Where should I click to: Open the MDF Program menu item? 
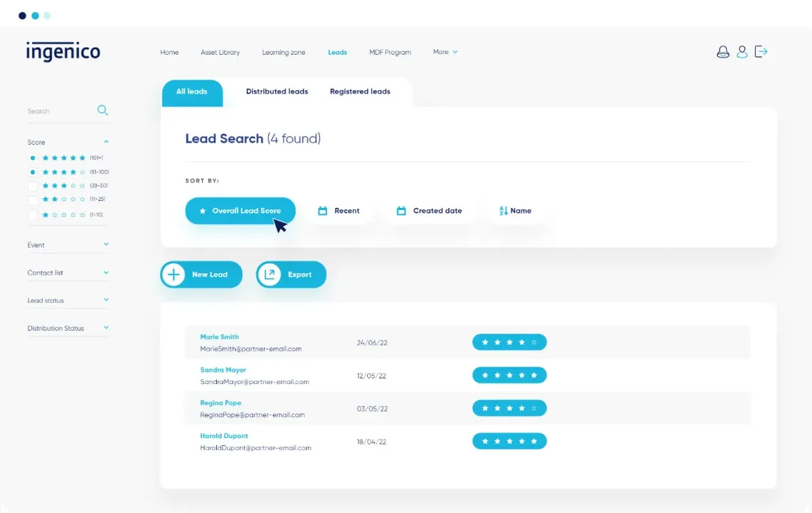pyautogui.click(x=390, y=51)
